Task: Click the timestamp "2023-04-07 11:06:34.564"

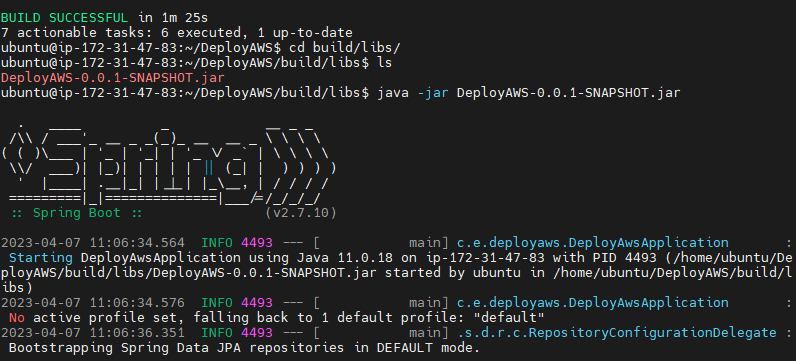Action: [x=92, y=243]
